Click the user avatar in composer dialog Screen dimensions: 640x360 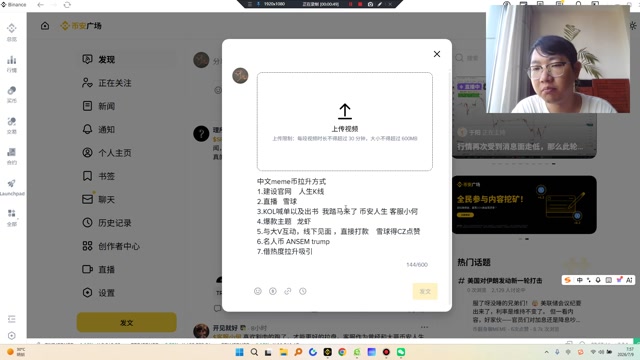tap(240, 76)
